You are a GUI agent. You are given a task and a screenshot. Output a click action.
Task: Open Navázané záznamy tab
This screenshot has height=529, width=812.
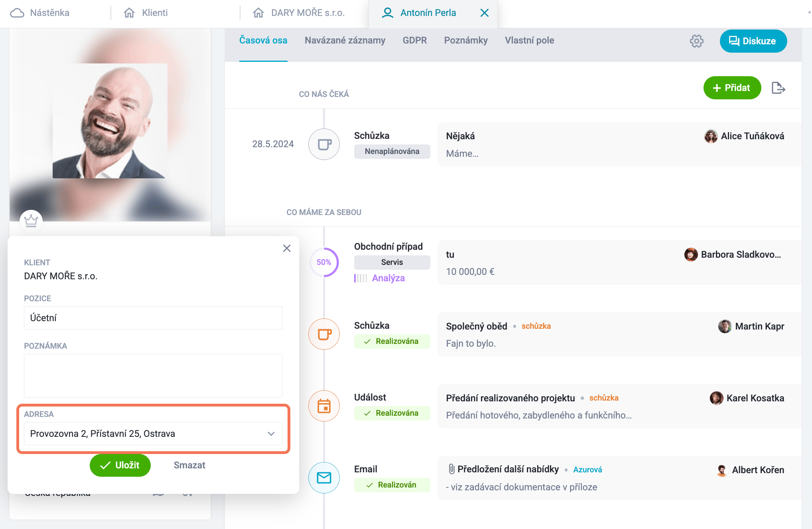pos(345,40)
